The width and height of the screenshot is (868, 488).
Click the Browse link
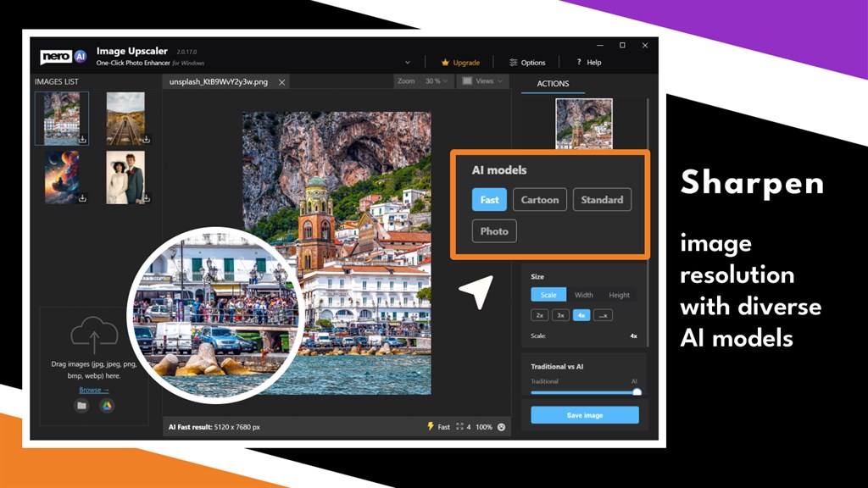pyautogui.click(x=93, y=390)
